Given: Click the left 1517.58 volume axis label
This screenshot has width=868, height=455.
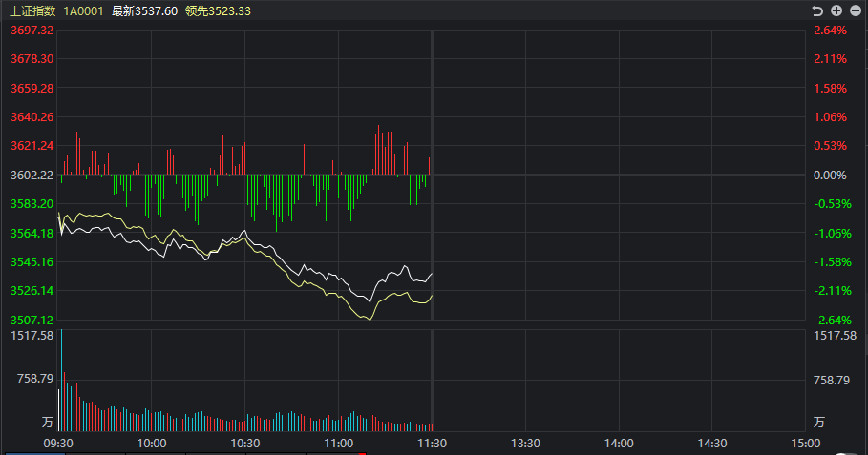Looking at the screenshot, I should 32,336.
